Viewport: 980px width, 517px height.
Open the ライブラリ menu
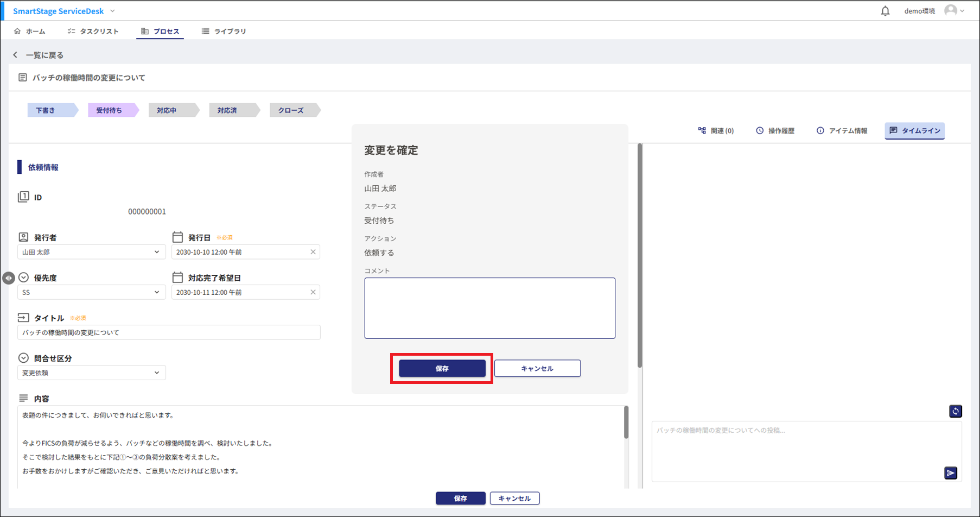(x=224, y=31)
